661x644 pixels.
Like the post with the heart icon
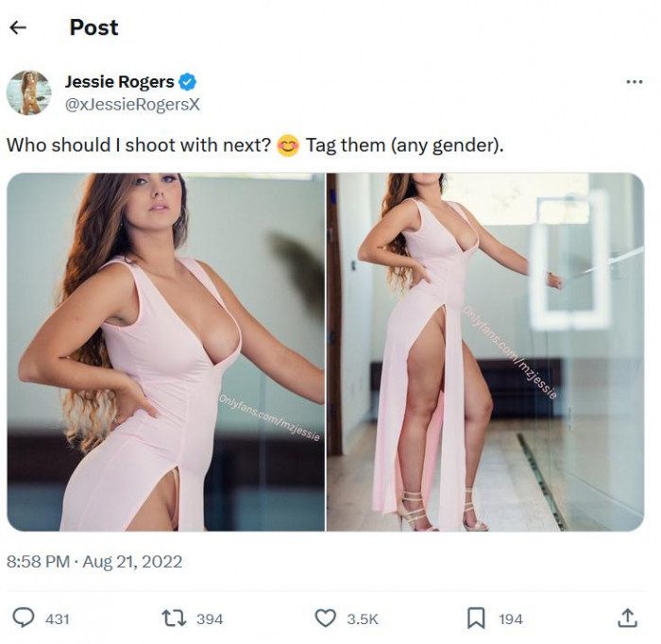click(325, 618)
